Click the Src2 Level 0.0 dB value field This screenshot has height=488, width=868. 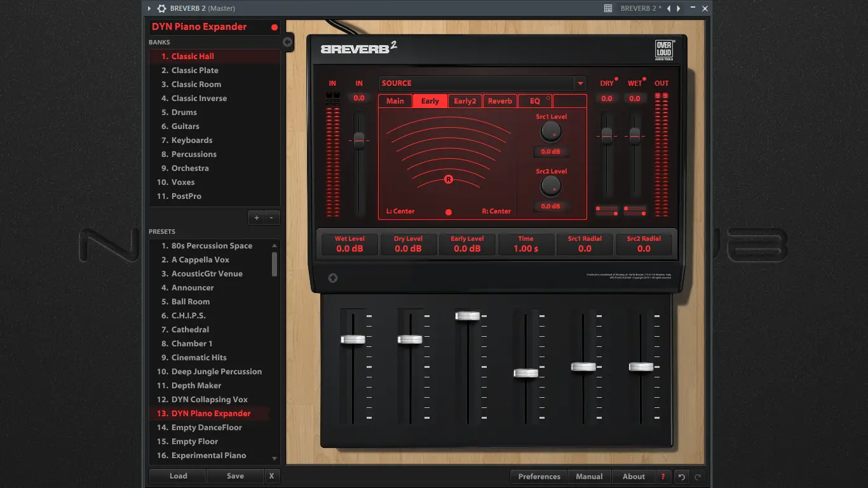click(551, 207)
